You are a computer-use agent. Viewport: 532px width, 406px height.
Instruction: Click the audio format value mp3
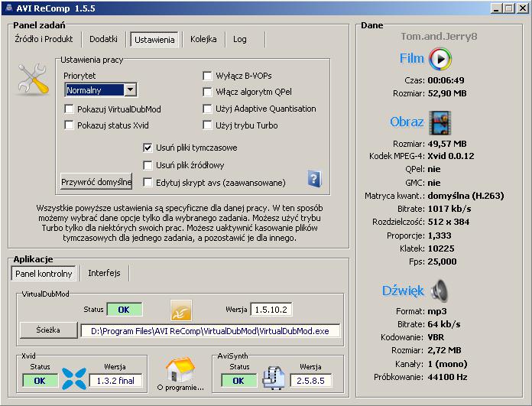tap(437, 311)
